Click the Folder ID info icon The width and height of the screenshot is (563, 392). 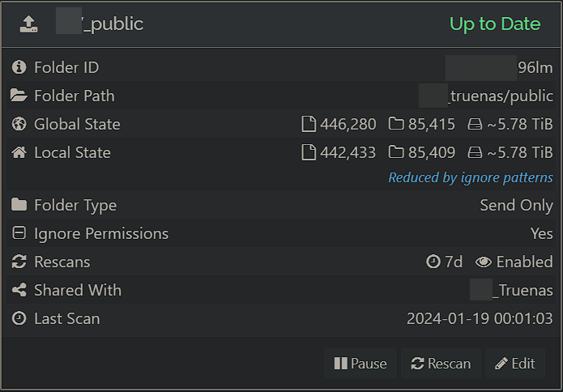(x=19, y=67)
